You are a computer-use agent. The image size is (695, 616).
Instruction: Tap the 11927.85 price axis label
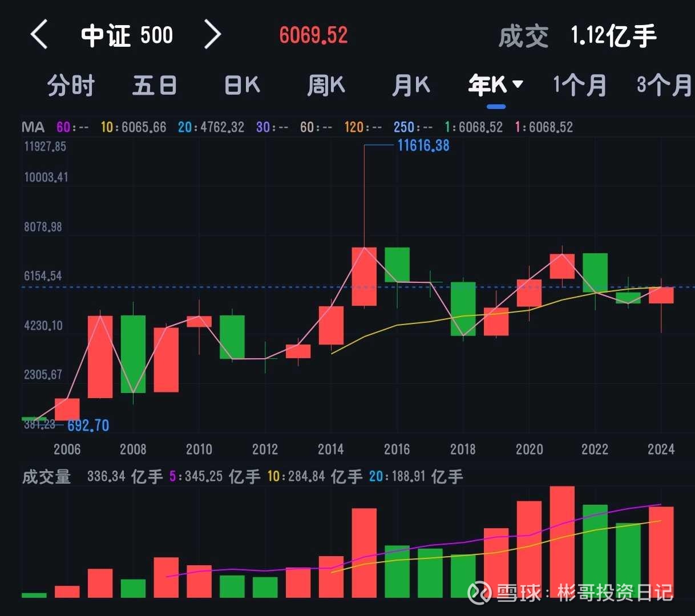click(x=45, y=147)
